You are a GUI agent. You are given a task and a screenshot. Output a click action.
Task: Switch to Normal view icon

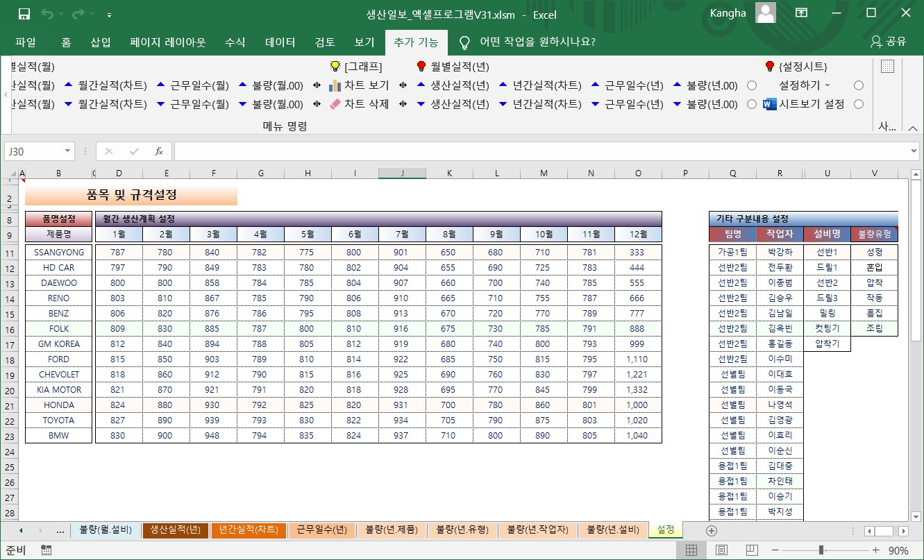tap(691, 550)
